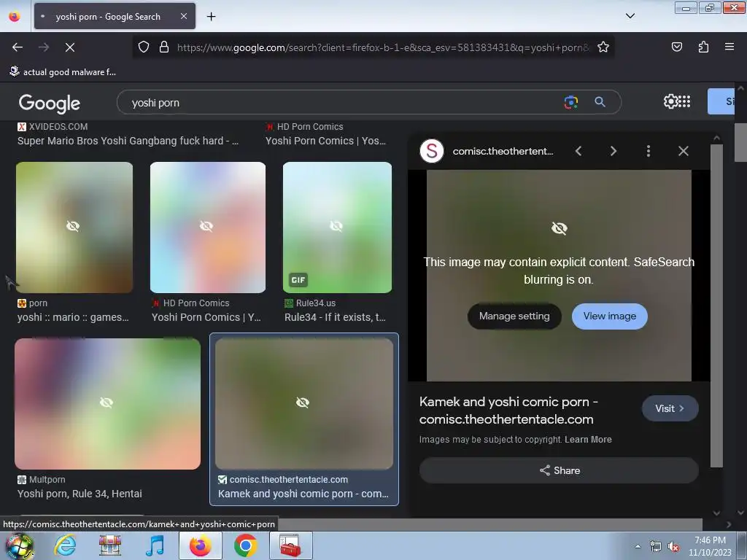
Task: Click the forward navigation arrow
Action: pos(43,47)
